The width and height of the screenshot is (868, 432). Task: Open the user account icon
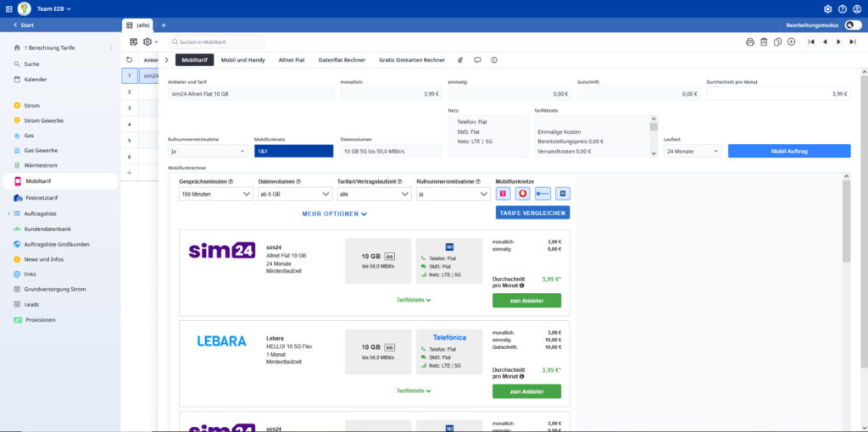(857, 8)
